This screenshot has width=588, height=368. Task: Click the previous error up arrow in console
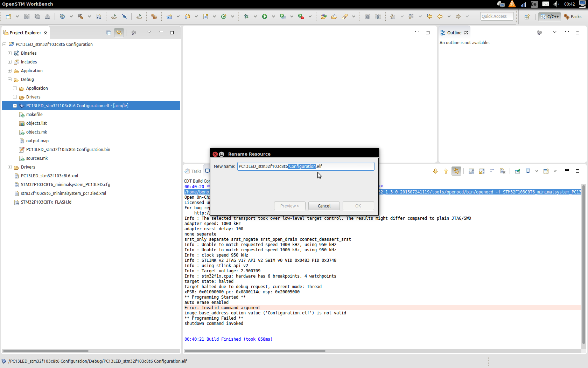click(x=446, y=171)
